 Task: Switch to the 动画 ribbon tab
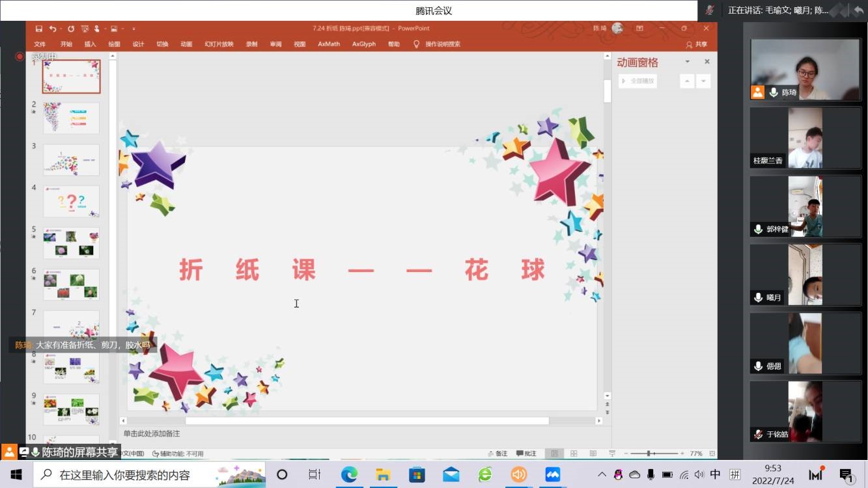186,44
